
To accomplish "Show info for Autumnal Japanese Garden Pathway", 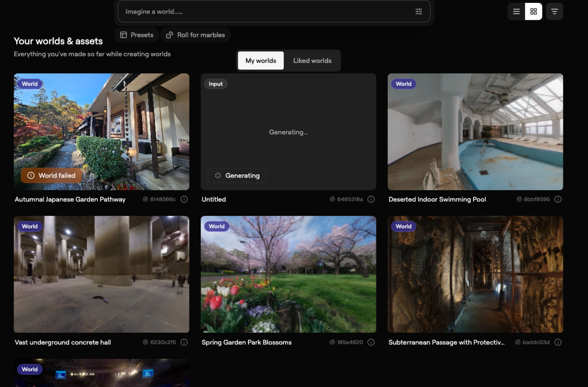I will (184, 199).
